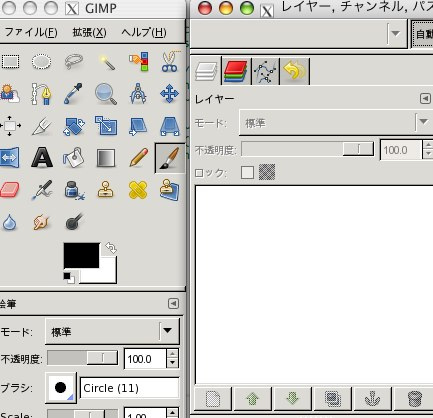
Task: Select the Pencil tool
Action: (138, 158)
